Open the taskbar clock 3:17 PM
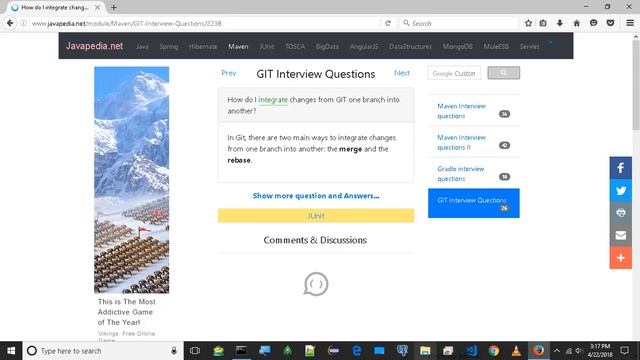This screenshot has width=640, height=360. [x=599, y=351]
